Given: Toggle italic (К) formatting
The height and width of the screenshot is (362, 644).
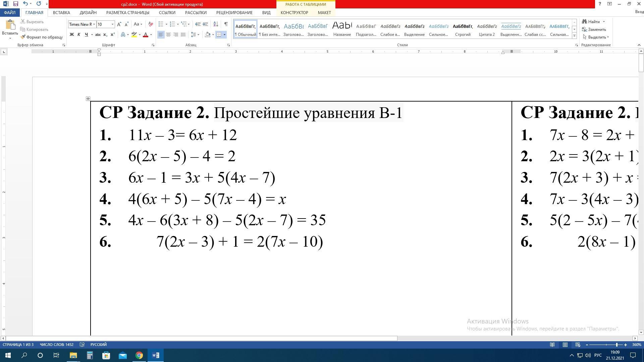Looking at the screenshot, I should coord(79,35).
